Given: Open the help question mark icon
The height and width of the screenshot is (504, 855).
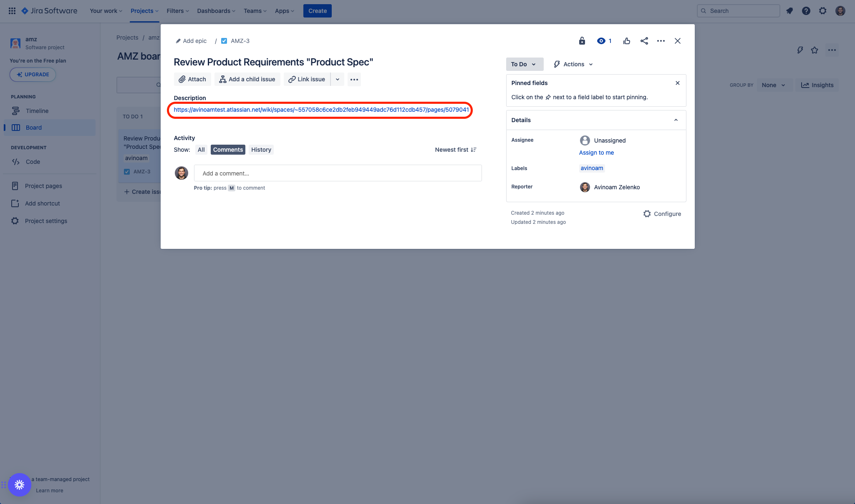Looking at the screenshot, I should pyautogui.click(x=806, y=11).
